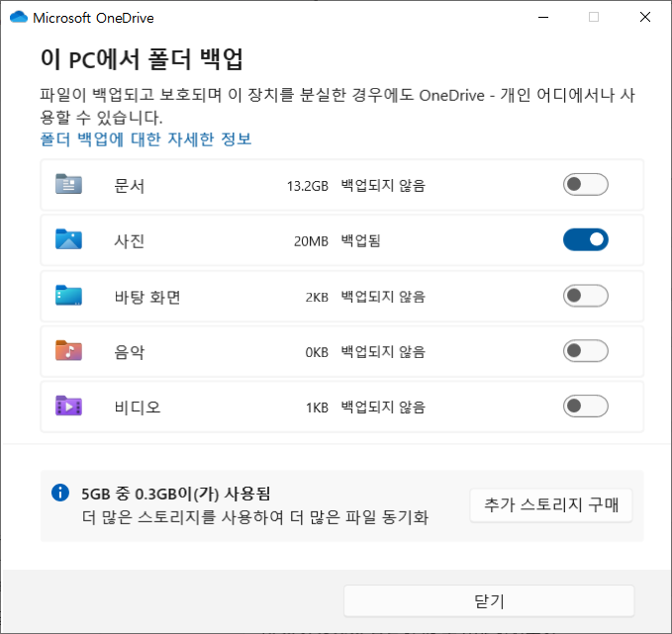The image size is (672, 634).
Task: Click the 추가 스토리지 구매 button
Action: coord(551,505)
